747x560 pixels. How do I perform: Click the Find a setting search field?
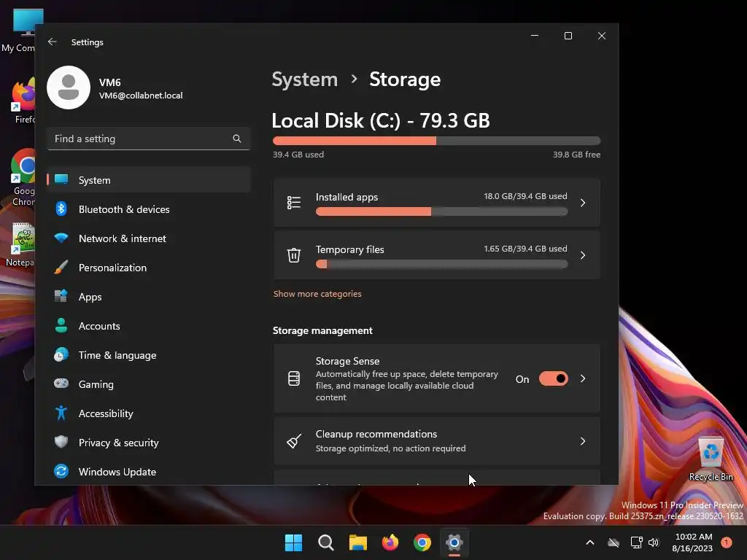tap(149, 139)
